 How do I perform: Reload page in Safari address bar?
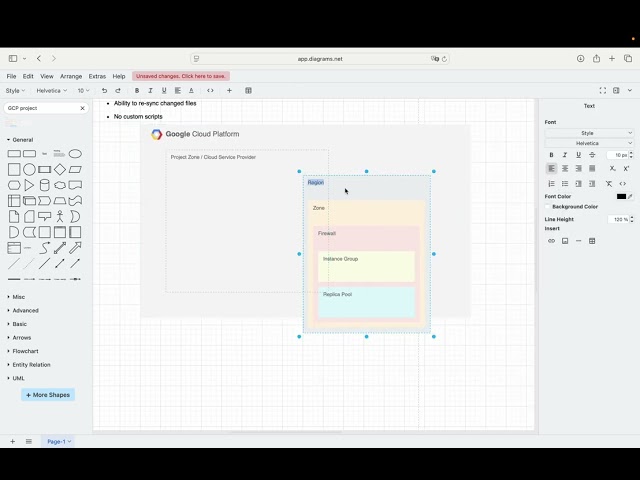click(444, 59)
